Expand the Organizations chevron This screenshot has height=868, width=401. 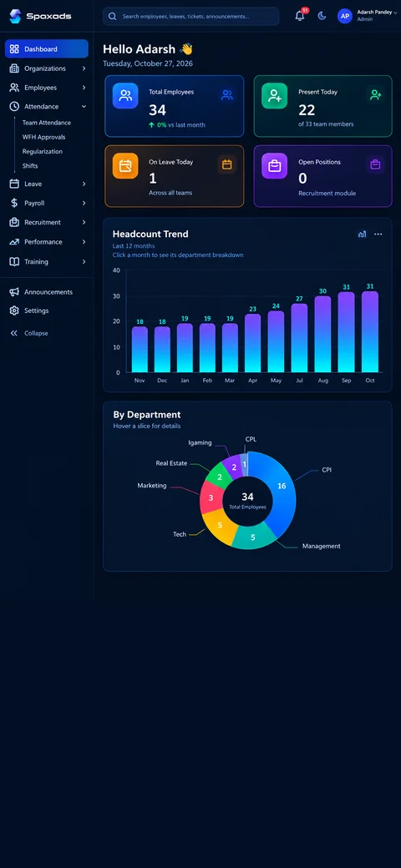[x=84, y=68]
